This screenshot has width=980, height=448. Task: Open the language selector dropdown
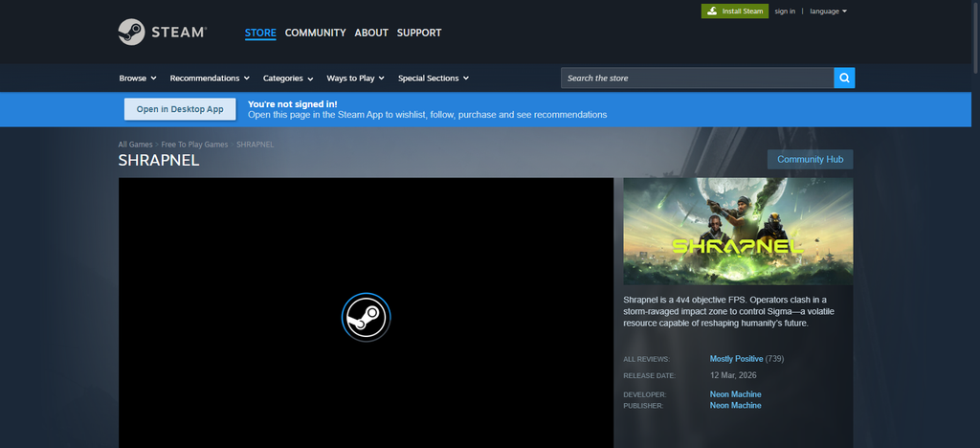coord(828,11)
